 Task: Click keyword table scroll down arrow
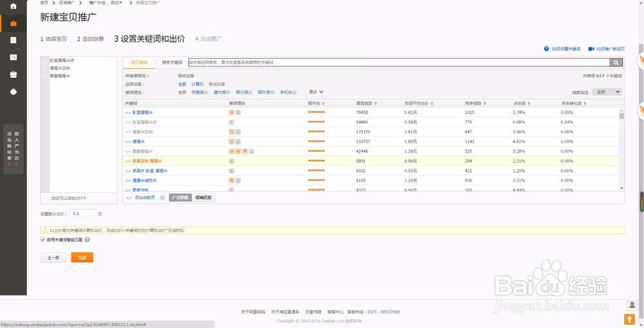(621, 188)
